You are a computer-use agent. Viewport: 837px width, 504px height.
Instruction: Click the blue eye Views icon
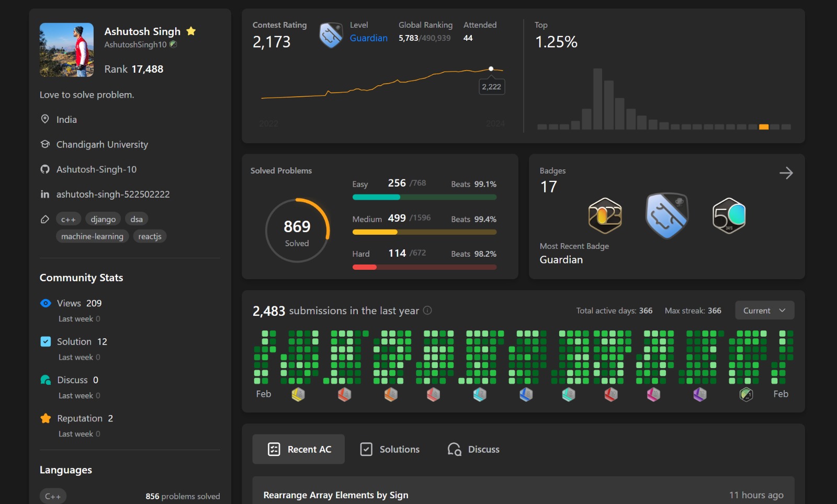46,303
